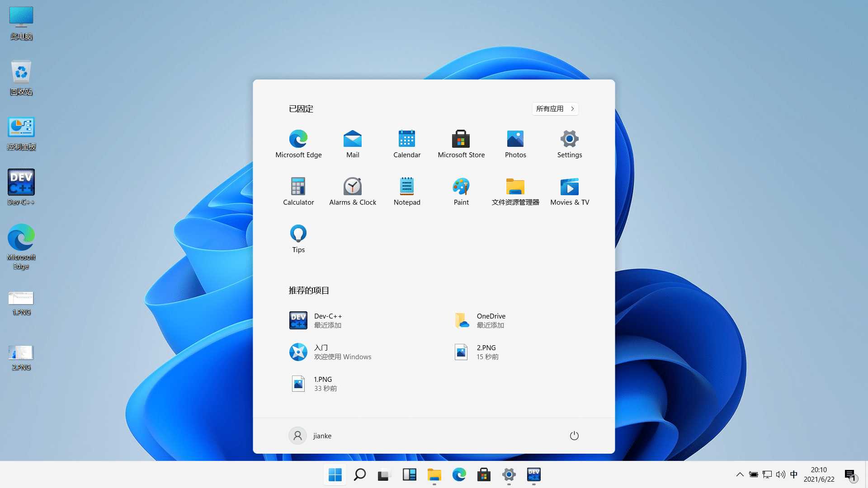Open Search from the taskbar
868x488 pixels.
360,474
